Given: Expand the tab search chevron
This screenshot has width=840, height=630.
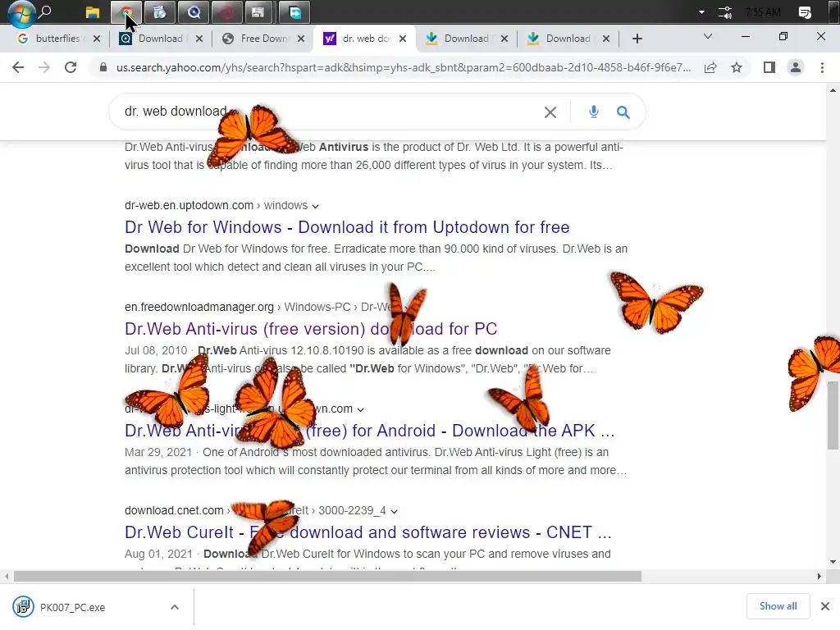Looking at the screenshot, I should point(708,36).
